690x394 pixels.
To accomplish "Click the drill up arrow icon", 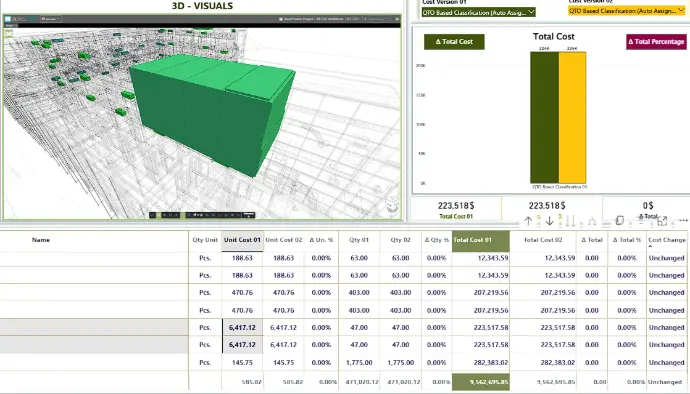I will coord(528,221).
